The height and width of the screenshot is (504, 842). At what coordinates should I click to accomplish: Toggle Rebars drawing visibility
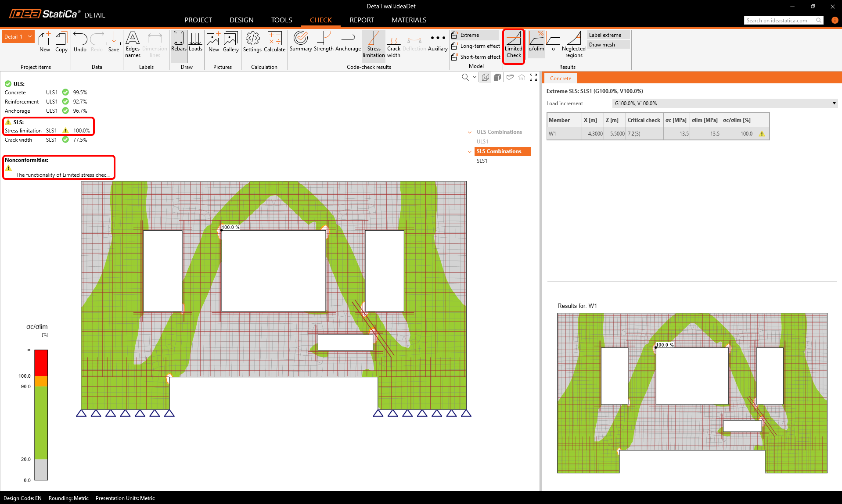click(179, 42)
